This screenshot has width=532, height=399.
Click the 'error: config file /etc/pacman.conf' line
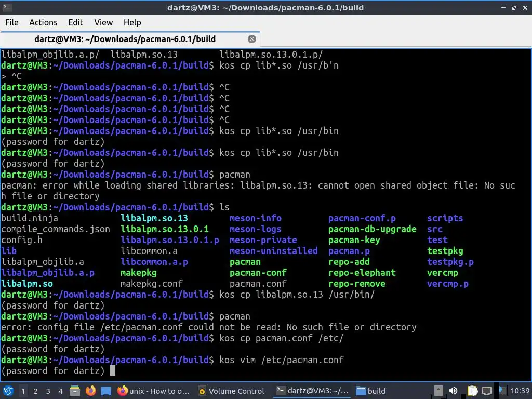click(x=209, y=327)
